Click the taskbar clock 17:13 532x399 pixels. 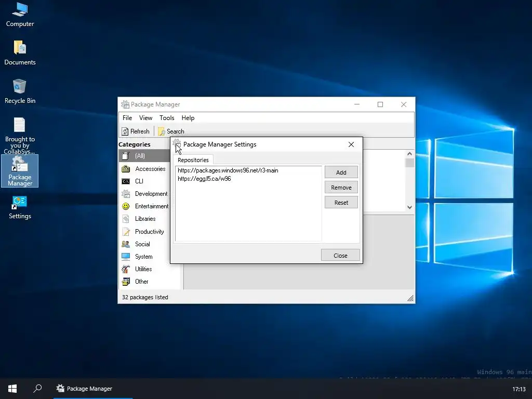tap(519, 389)
